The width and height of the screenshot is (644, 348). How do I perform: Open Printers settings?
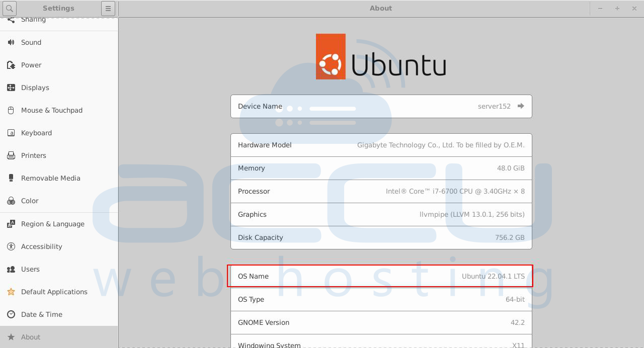[59, 155]
